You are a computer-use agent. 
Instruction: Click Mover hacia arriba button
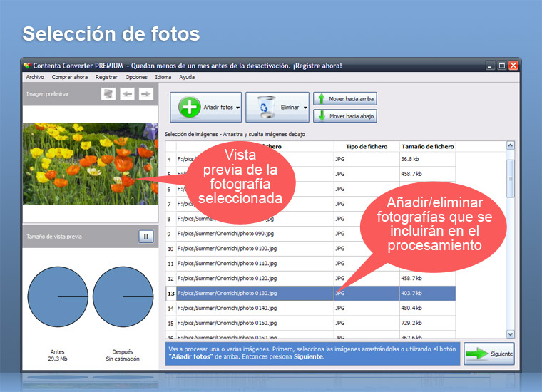coord(345,99)
